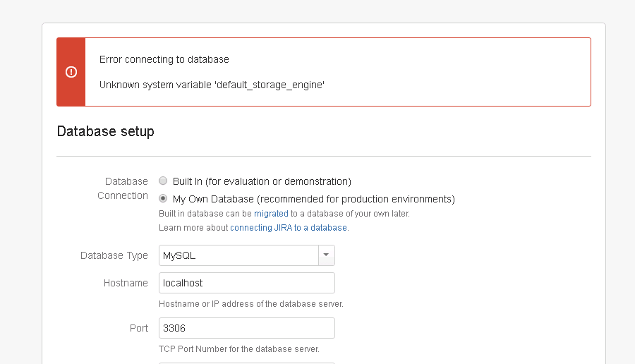Viewport: 635px width, 364px height.
Task: Open the Database Type dropdown arrow
Action: point(327,255)
